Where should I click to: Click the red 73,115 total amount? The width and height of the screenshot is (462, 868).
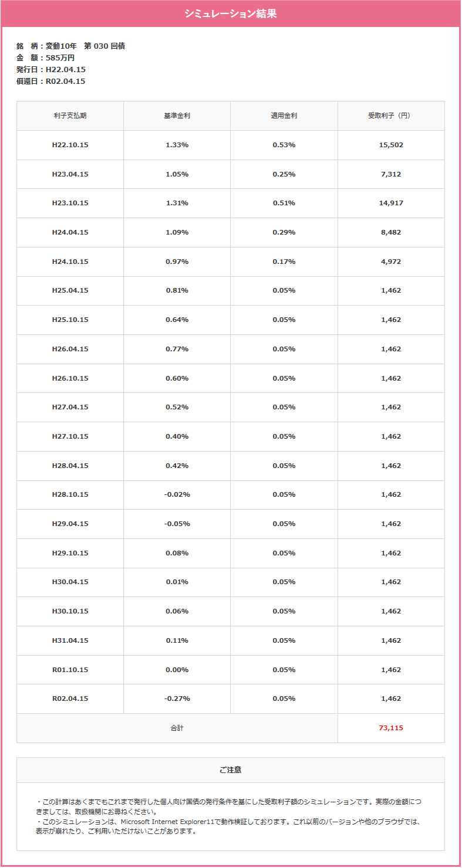point(391,728)
